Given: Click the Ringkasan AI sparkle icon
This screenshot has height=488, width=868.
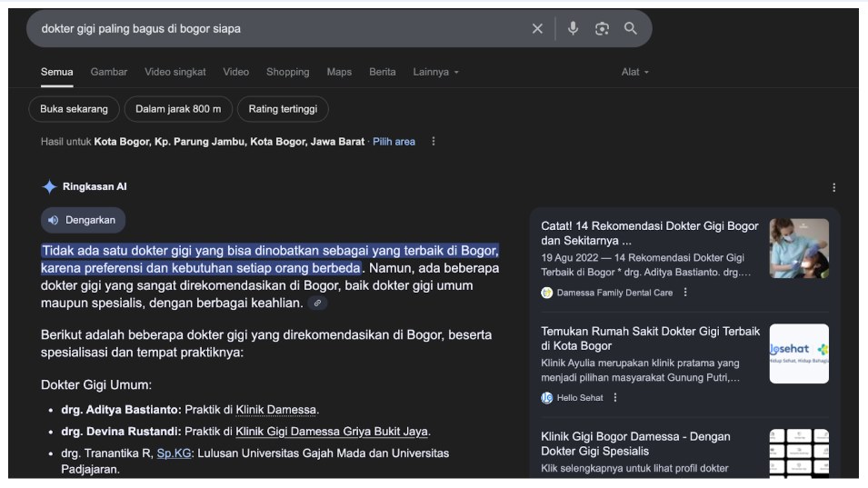Looking at the screenshot, I should click(49, 187).
